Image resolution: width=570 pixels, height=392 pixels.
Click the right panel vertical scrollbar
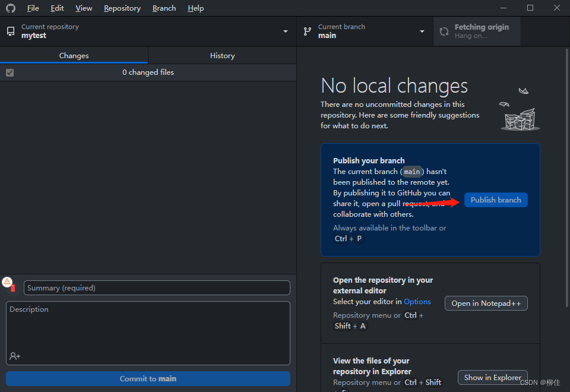567,178
